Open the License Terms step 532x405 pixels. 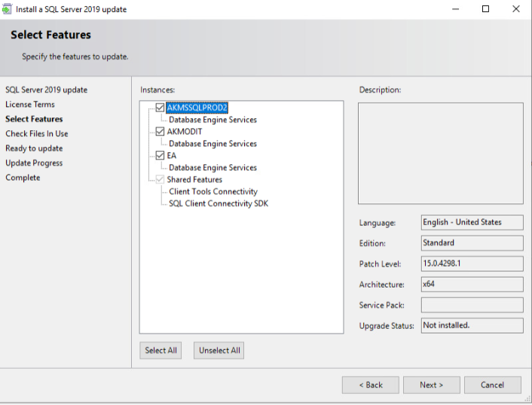[30, 105]
